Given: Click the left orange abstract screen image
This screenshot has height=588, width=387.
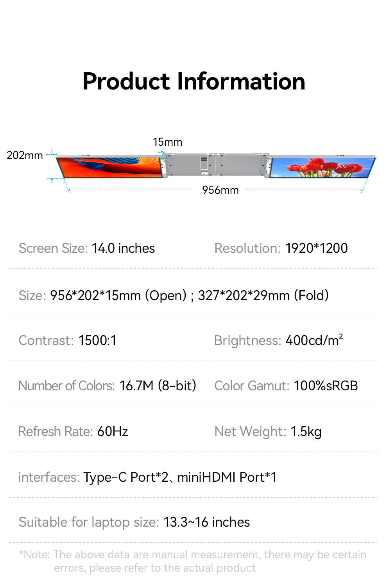Looking at the screenshot, I should click(110, 167).
